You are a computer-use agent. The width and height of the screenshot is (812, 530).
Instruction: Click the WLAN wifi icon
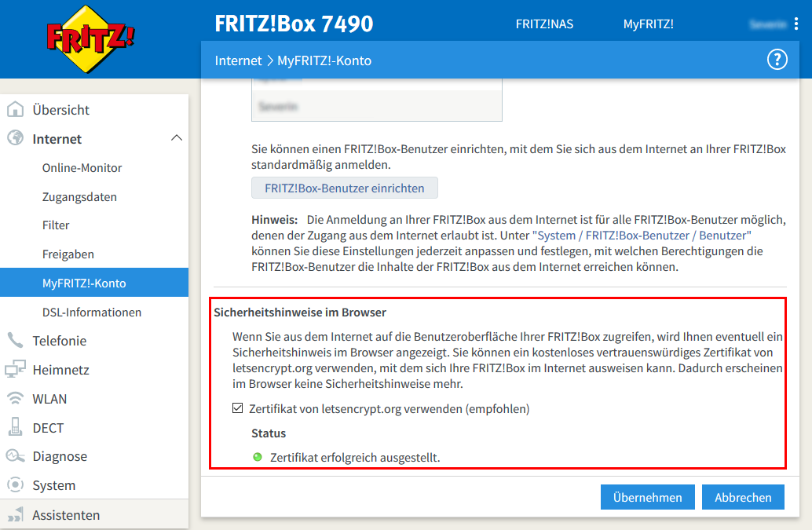[x=15, y=398]
